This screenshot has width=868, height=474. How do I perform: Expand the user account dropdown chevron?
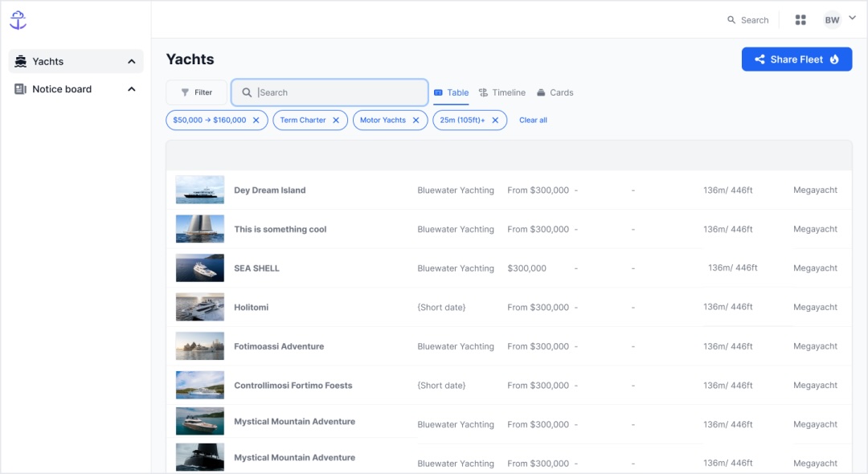point(852,18)
